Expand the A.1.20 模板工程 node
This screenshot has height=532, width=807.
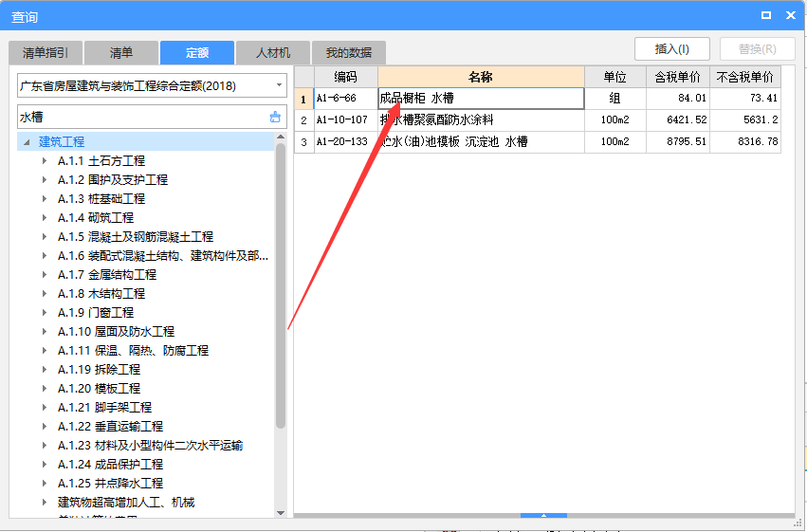[x=45, y=389]
